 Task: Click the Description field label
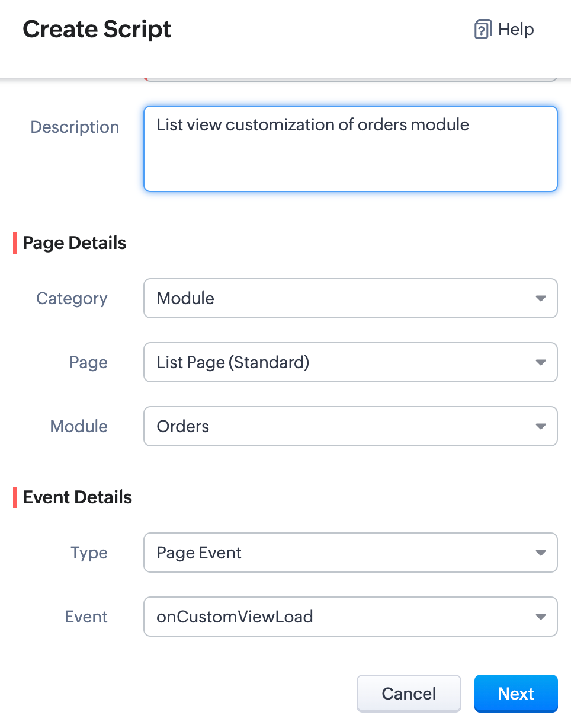75,127
